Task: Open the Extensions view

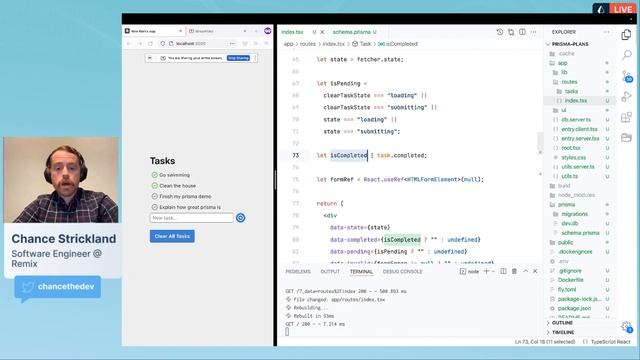Action: (626, 117)
